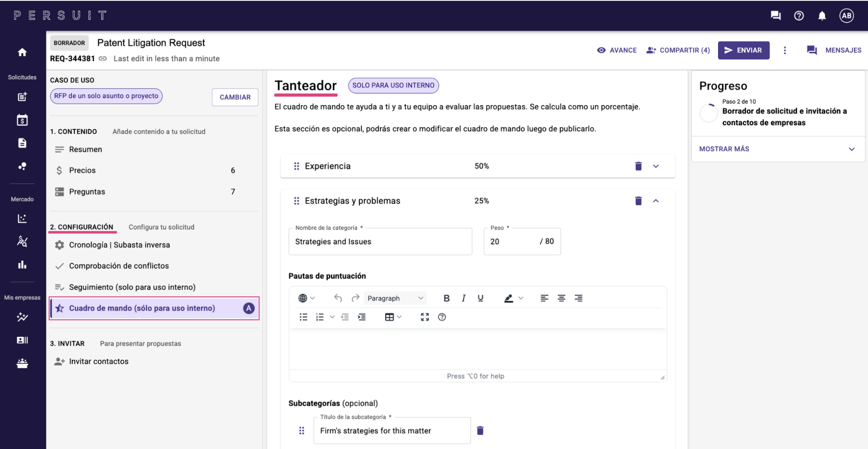Screen dimensions: 868x449
Task: Open highlight color dropdown arrow
Action: tap(521, 298)
